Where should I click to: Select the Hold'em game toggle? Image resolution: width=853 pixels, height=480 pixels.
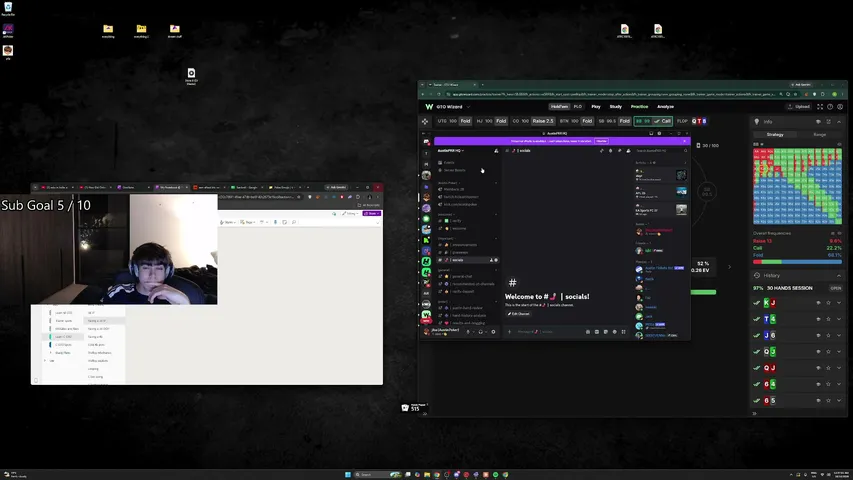[559, 107]
